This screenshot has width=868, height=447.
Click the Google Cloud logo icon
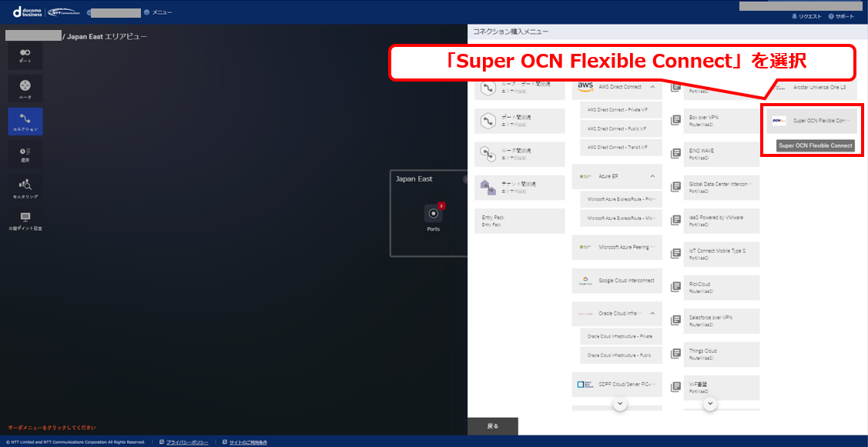pyautogui.click(x=585, y=281)
